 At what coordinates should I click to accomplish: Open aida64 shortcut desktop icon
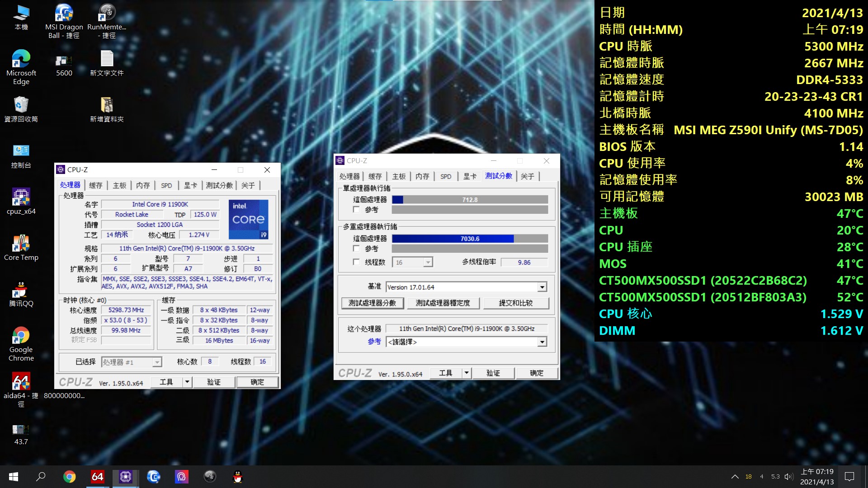pyautogui.click(x=21, y=389)
